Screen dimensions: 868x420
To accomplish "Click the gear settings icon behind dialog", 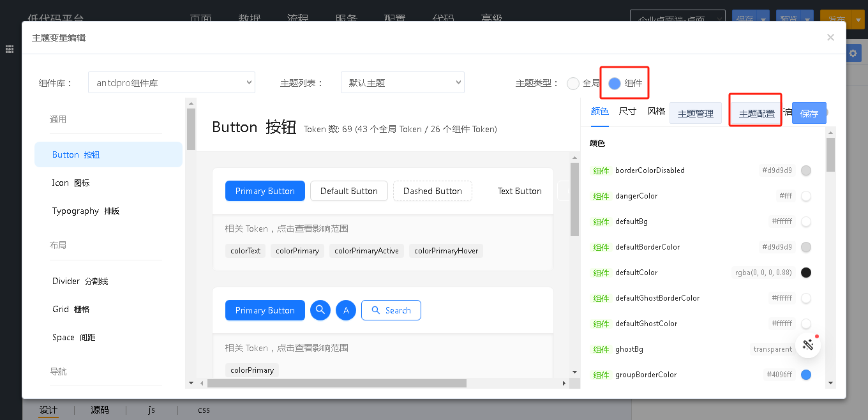I will pyautogui.click(x=853, y=54).
